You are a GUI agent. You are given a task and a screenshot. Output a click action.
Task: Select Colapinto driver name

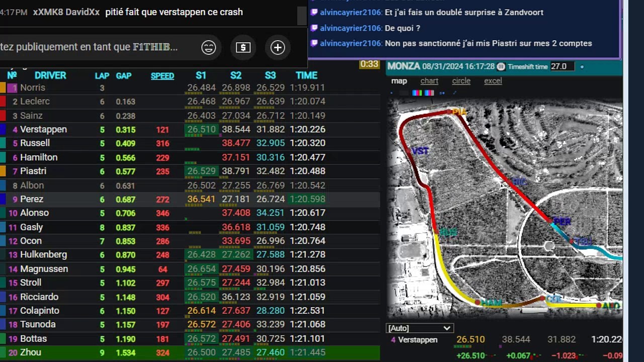[40, 311]
